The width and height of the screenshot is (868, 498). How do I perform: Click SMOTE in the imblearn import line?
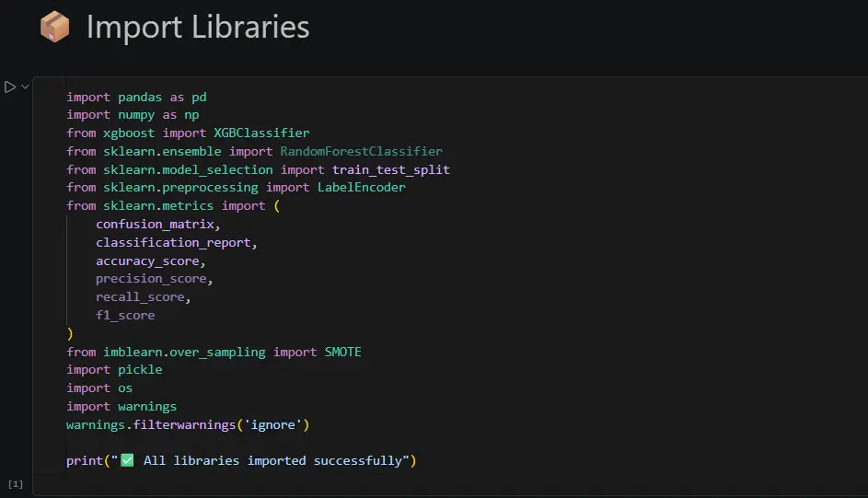tap(342, 352)
